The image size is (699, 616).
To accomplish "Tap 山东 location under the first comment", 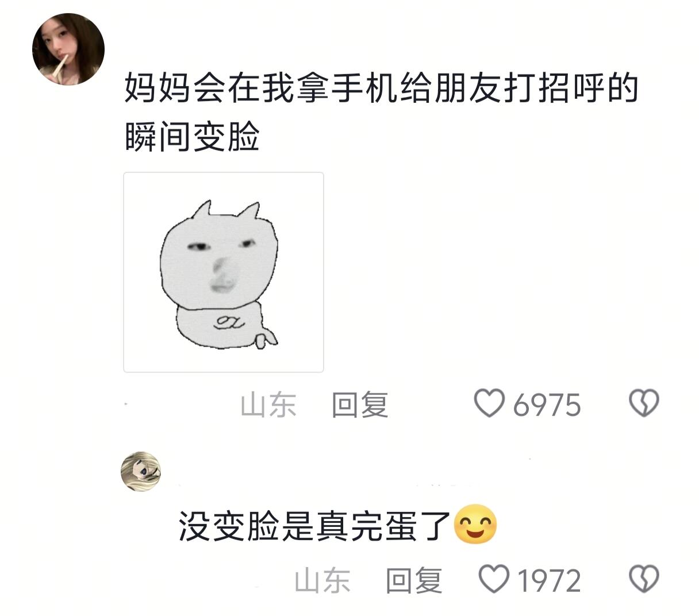I will pos(268,405).
